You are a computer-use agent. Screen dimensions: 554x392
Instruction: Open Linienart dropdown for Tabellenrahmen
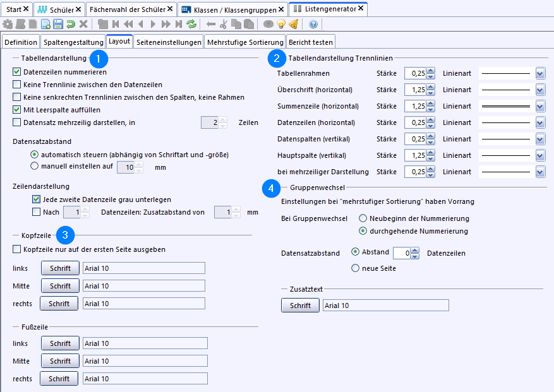click(x=540, y=73)
